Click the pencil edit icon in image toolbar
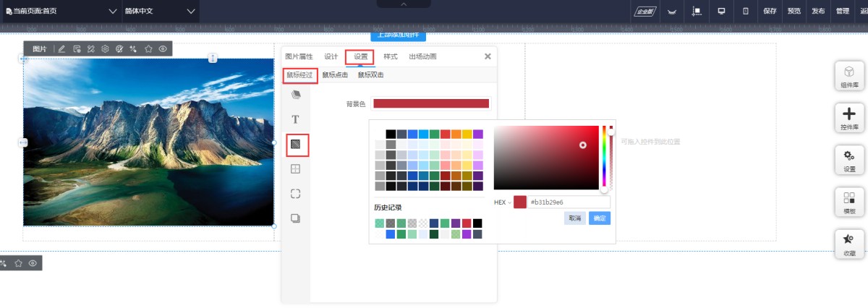The image size is (868, 308). (x=61, y=49)
